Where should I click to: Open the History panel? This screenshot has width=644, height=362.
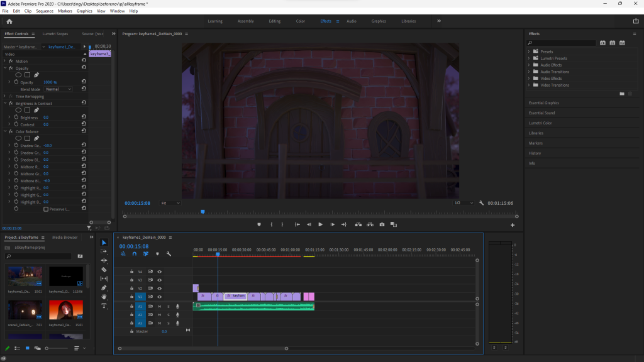535,153
